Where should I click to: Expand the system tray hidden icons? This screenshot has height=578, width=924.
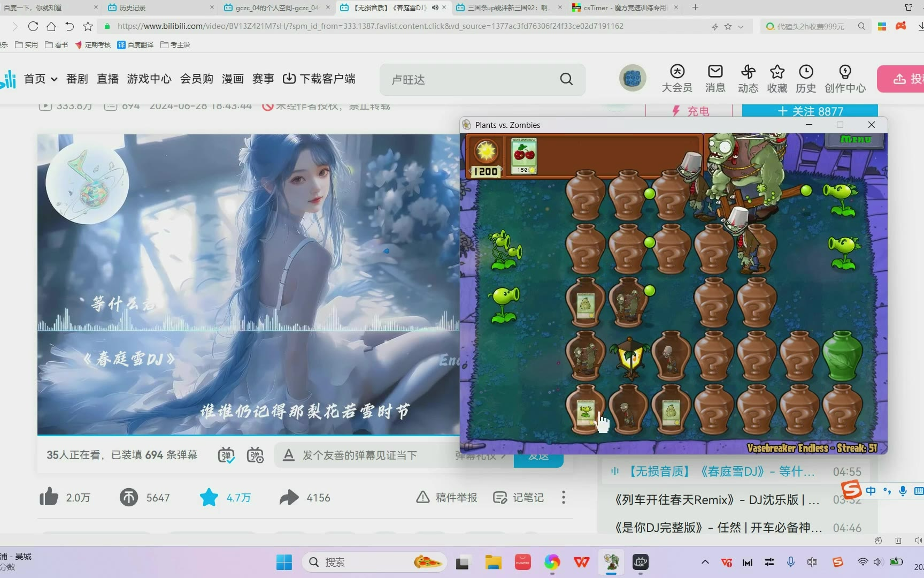click(x=705, y=562)
